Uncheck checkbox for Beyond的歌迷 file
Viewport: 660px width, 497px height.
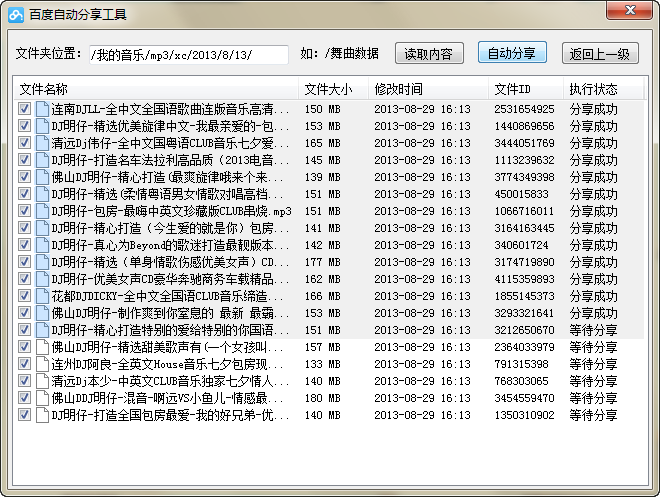[24, 245]
